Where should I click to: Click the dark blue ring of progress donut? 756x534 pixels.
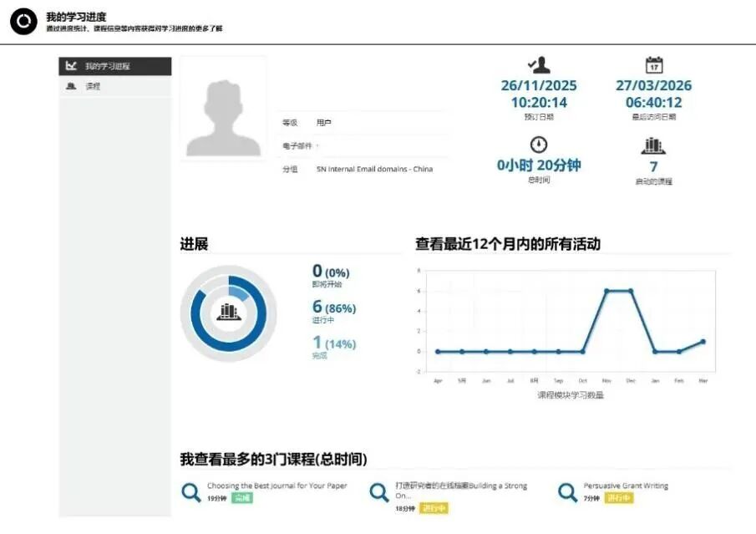pyautogui.click(x=229, y=347)
